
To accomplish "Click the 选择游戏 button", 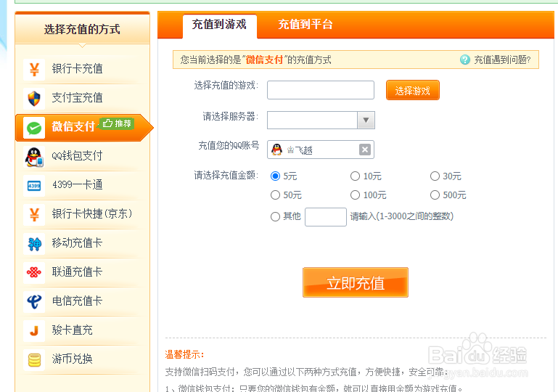I will [412, 91].
